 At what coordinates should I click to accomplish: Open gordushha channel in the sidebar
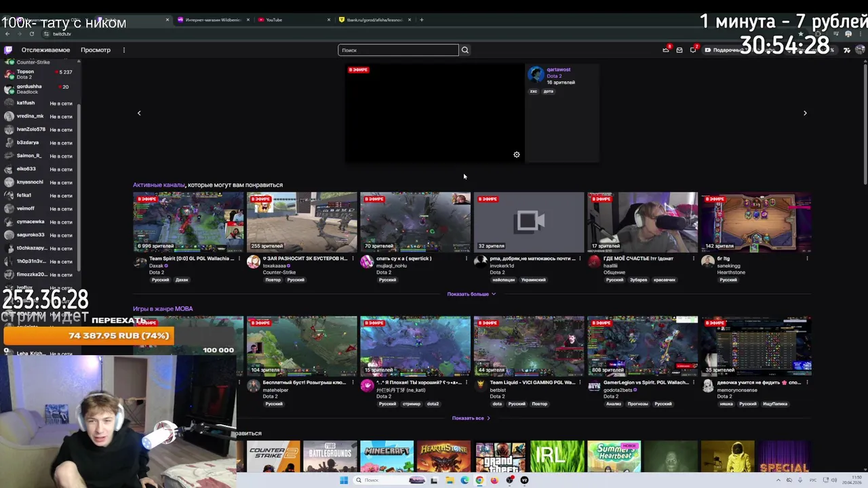coord(41,89)
